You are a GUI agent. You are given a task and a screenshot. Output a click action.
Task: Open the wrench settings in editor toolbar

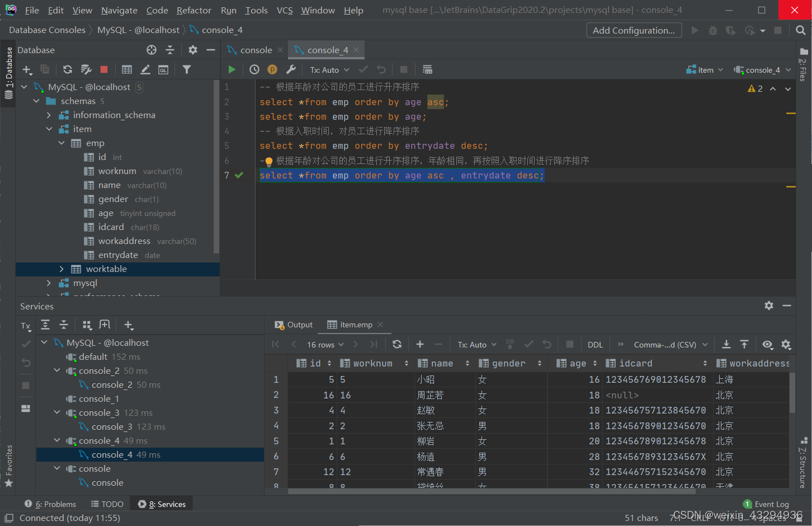(x=291, y=70)
